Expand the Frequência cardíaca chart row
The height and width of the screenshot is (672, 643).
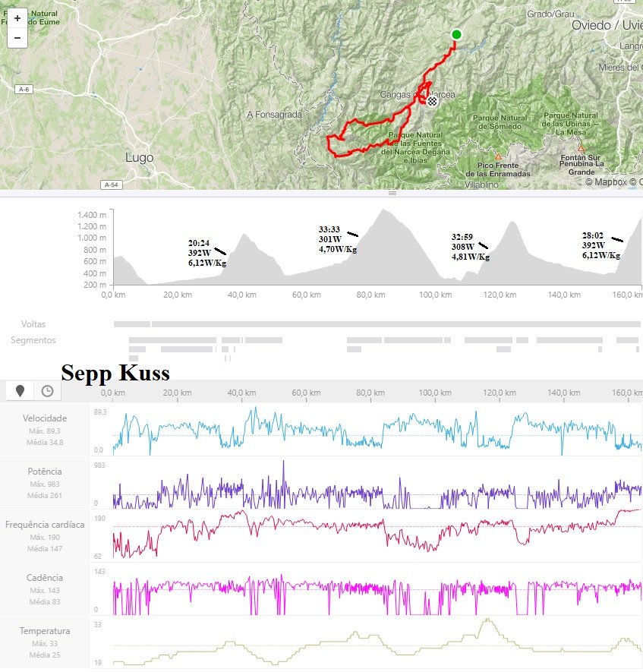point(44,525)
